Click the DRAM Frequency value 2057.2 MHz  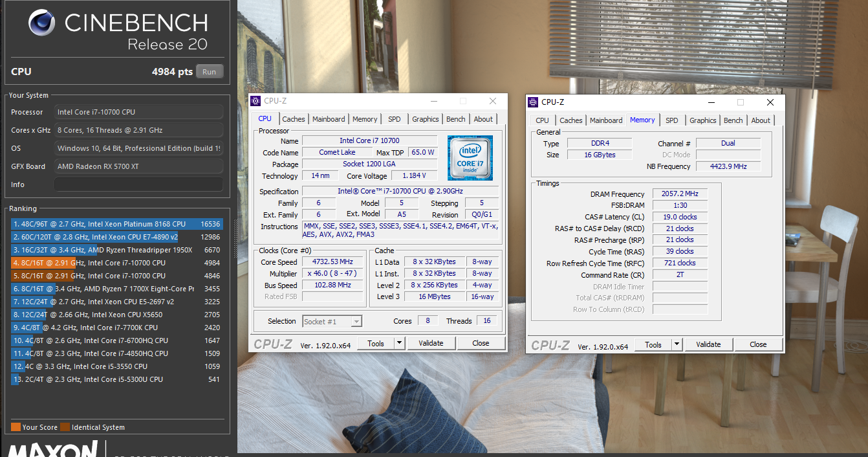[x=680, y=194]
